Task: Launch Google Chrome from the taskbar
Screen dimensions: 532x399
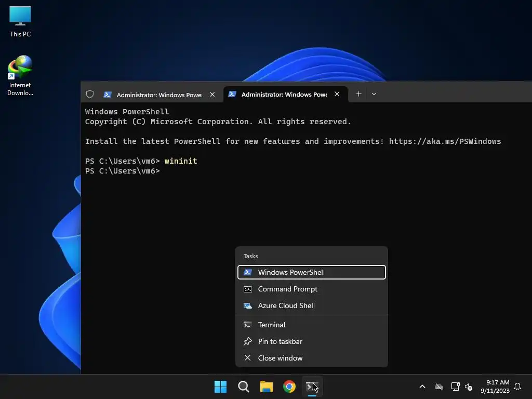Action: point(289,387)
